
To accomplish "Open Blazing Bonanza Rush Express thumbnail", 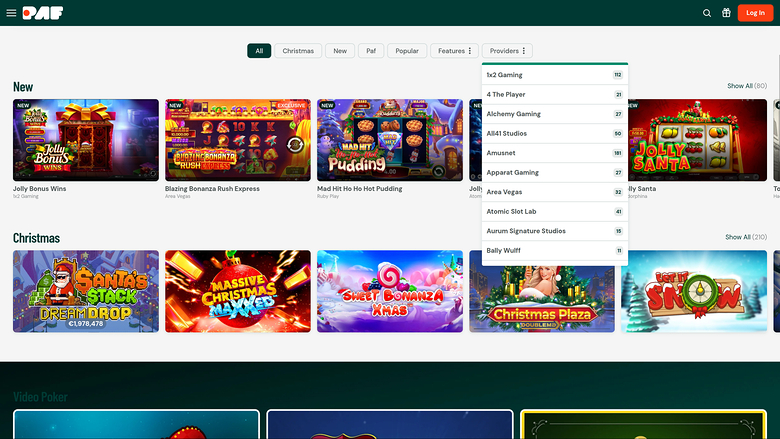I will (x=238, y=140).
